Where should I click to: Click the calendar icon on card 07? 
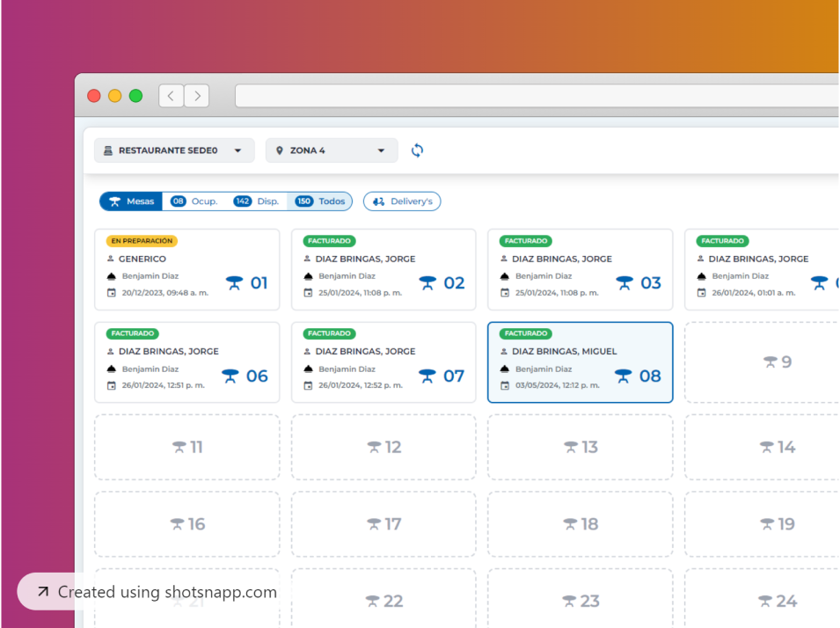click(x=308, y=386)
